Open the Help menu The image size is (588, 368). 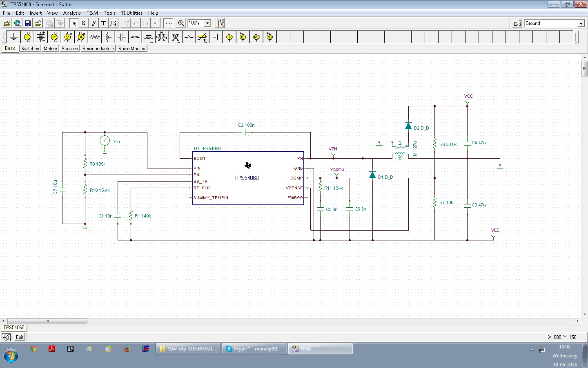pyautogui.click(x=153, y=13)
